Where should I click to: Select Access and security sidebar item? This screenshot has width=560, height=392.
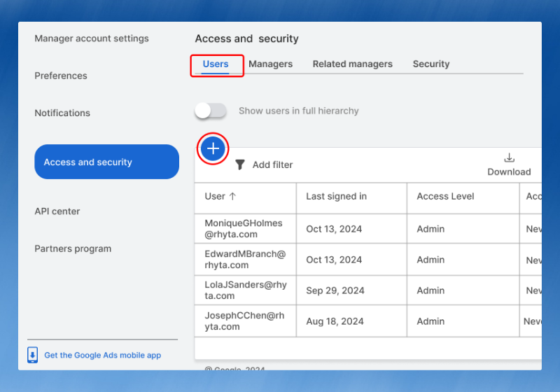(106, 162)
